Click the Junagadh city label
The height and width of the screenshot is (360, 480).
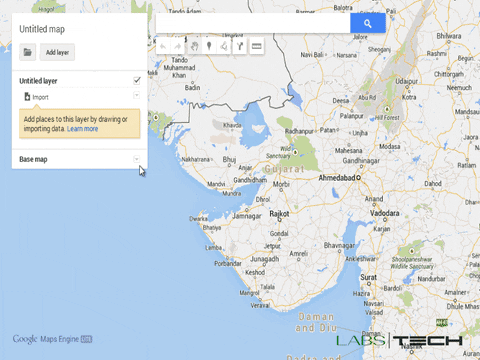tap(264, 259)
